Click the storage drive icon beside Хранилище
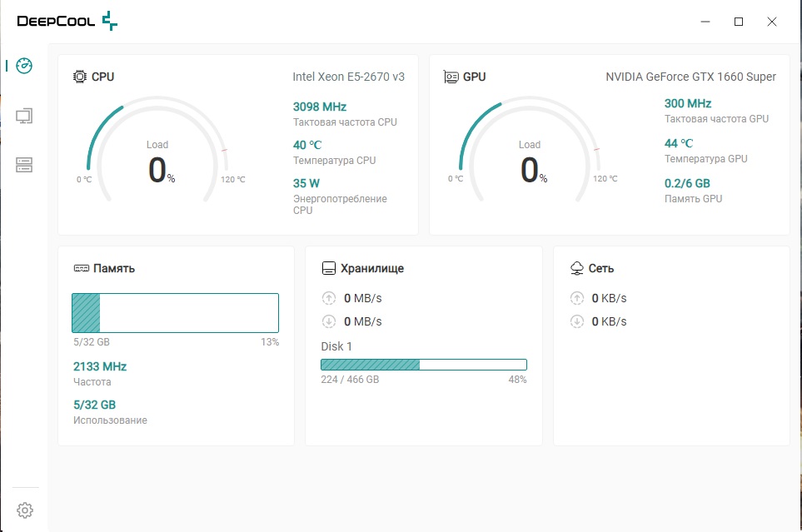Screen dimensions: 802x532 click(x=328, y=268)
